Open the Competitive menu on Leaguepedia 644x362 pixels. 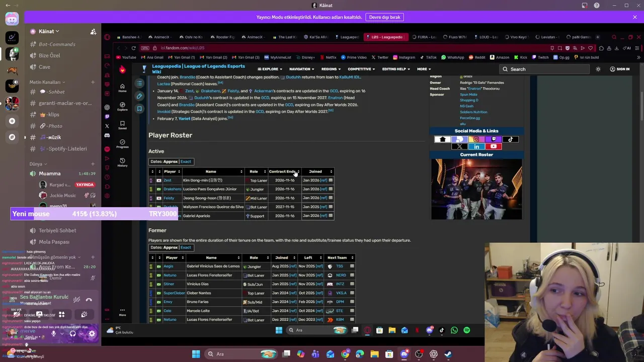coord(361,69)
